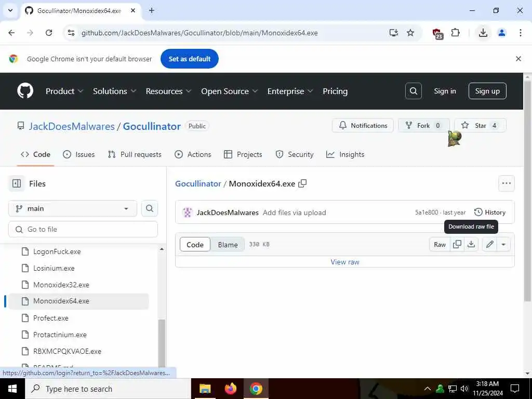Switch to Blame view

point(228,244)
